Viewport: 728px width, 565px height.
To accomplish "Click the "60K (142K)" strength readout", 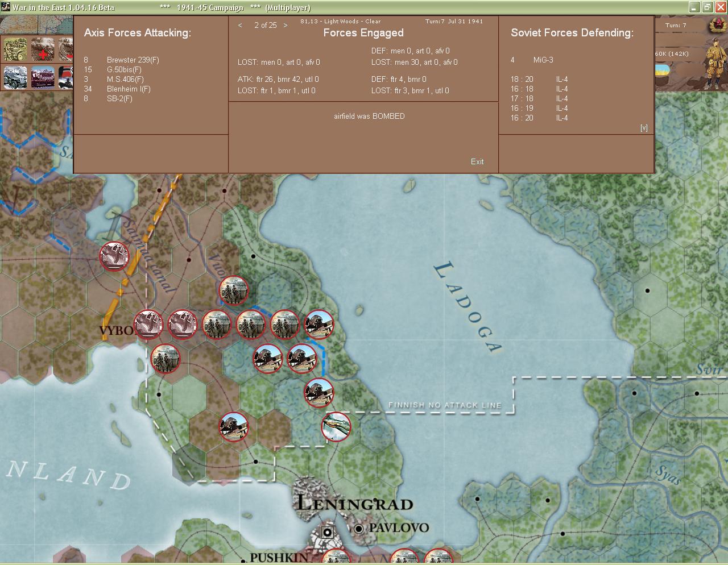I will 672,53.
